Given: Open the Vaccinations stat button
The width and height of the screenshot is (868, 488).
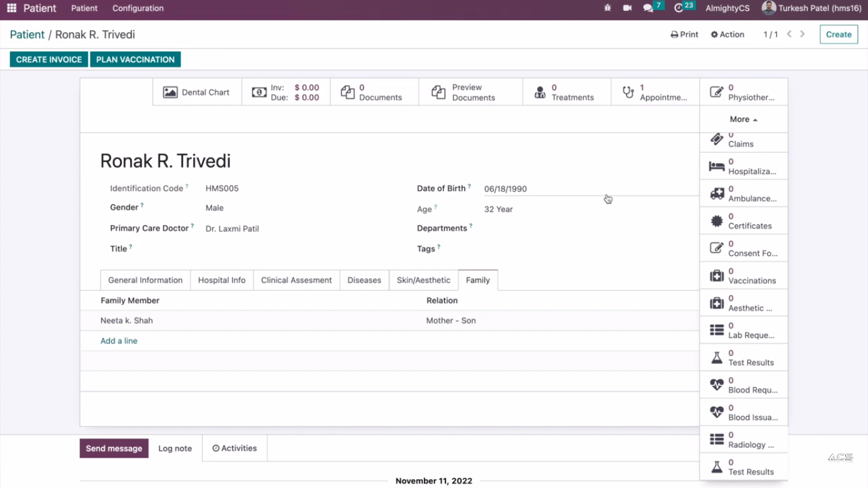Looking at the screenshot, I should pyautogui.click(x=743, y=276).
